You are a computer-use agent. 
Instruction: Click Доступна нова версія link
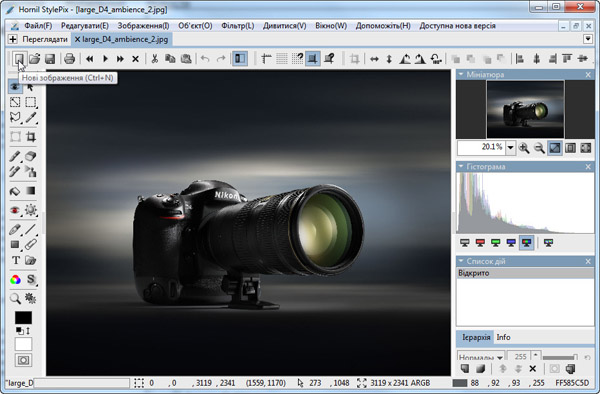click(457, 26)
